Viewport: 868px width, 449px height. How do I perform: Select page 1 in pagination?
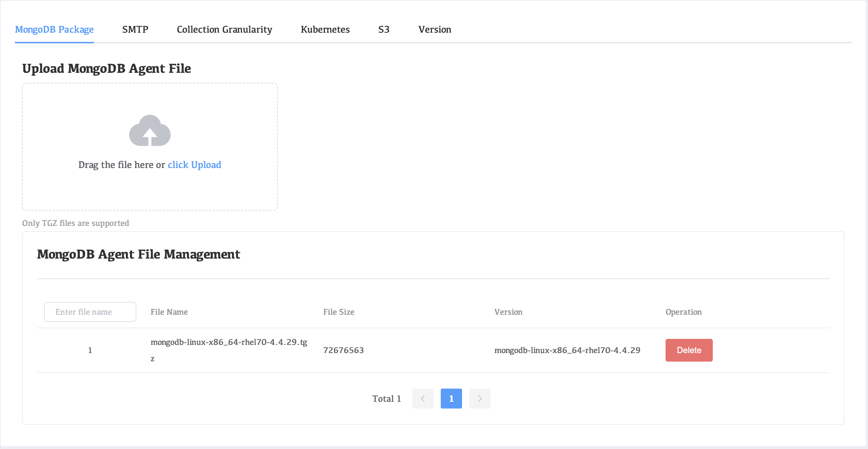[x=451, y=399]
